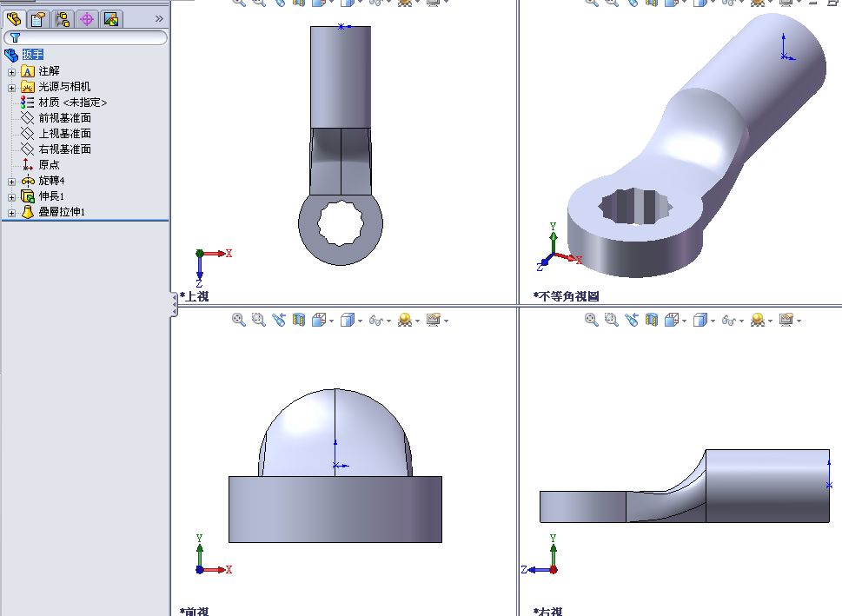Toggle section view in front (前視) viewport

click(299, 320)
